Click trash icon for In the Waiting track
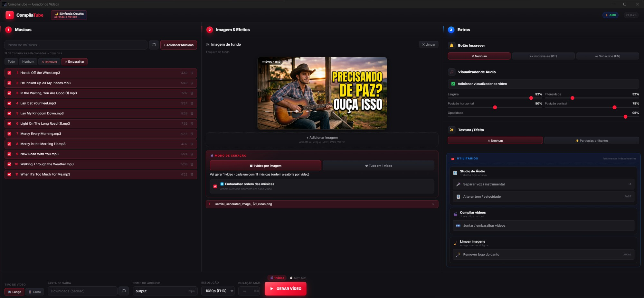The image size is (644, 298). pyautogui.click(x=192, y=93)
